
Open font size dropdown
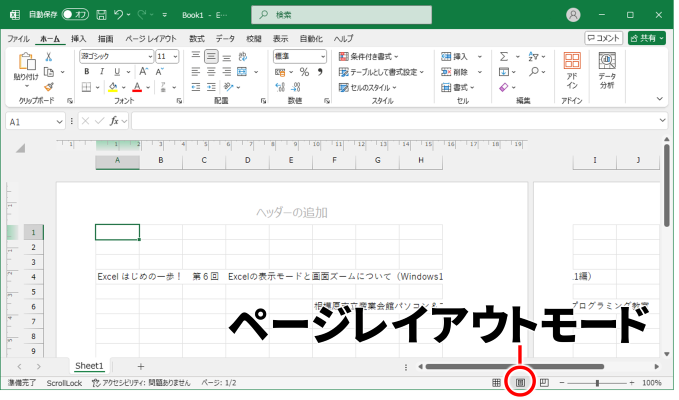pos(175,57)
